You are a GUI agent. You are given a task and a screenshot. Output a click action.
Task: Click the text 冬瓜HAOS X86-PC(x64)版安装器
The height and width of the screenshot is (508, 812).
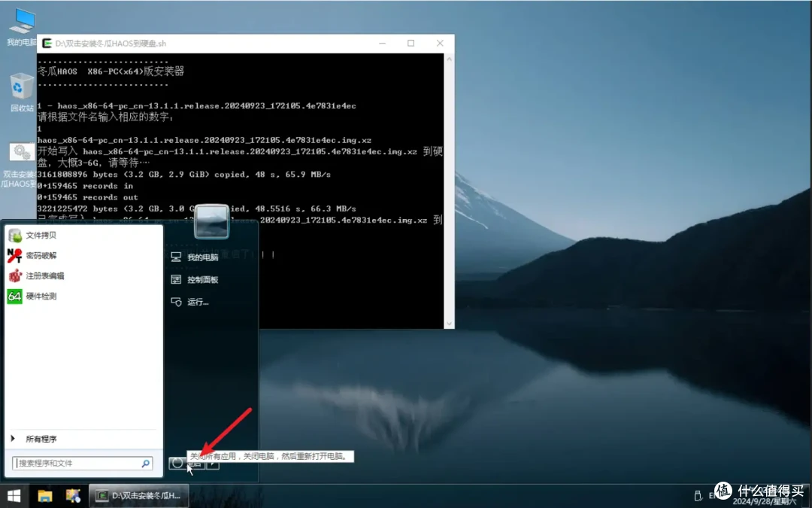[111, 71]
